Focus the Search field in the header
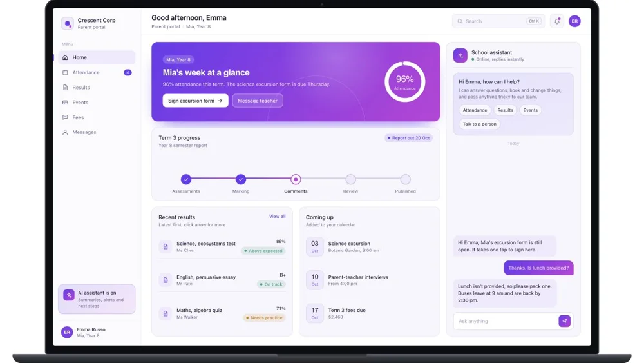The image size is (644, 363). pos(498,21)
